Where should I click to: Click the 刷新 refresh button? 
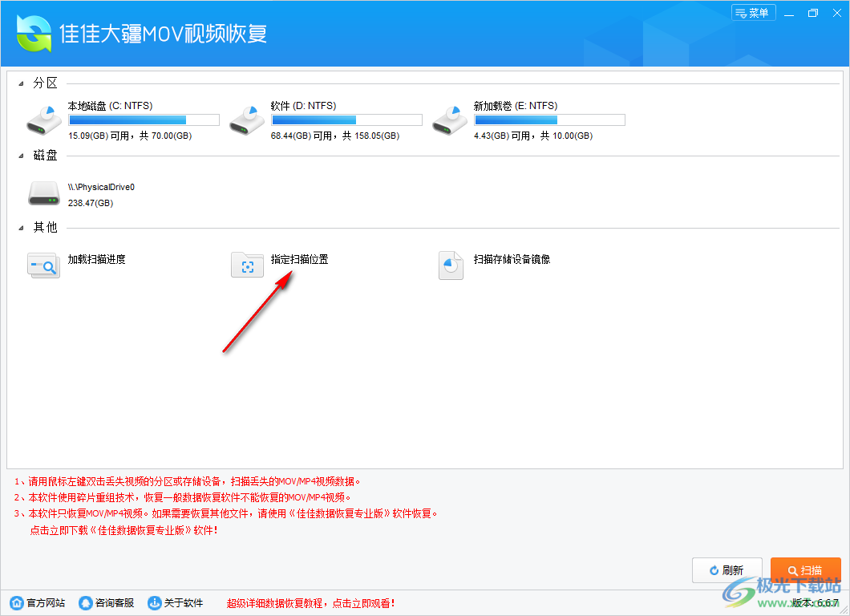[727, 569]
